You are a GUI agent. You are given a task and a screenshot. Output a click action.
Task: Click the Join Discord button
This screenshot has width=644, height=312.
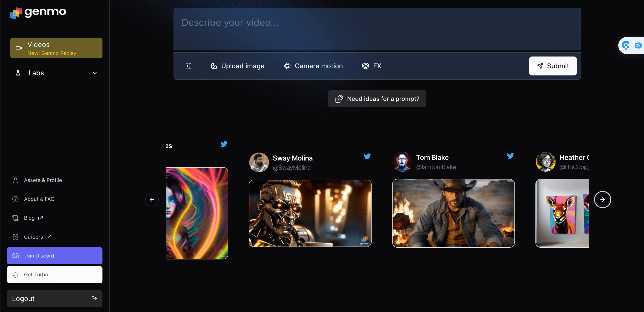point(54,255)
